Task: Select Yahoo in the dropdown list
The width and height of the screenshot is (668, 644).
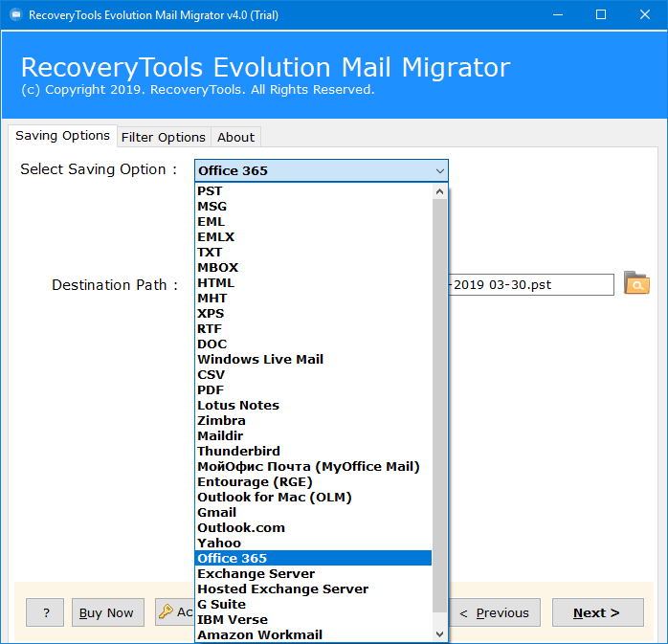Action: pyautogui.click(x=313, y=544)
